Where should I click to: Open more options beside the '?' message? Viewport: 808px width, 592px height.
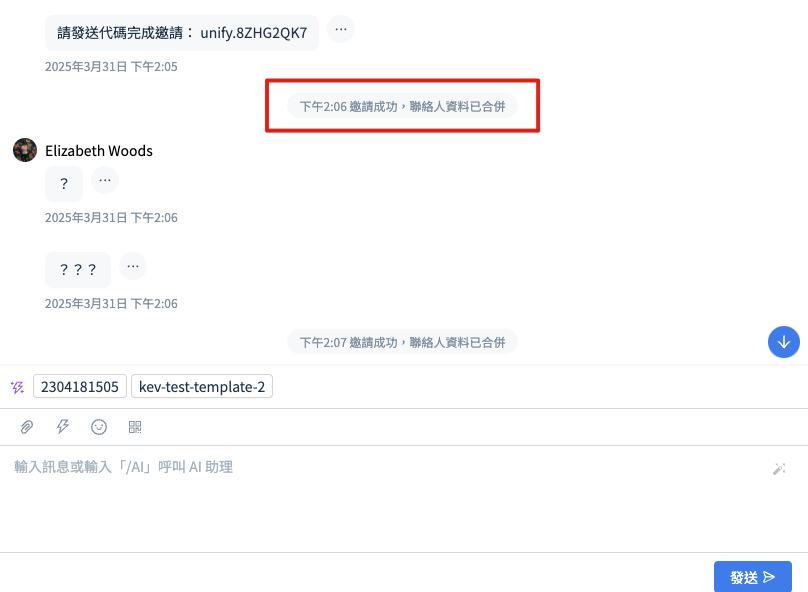pos(105,180)
